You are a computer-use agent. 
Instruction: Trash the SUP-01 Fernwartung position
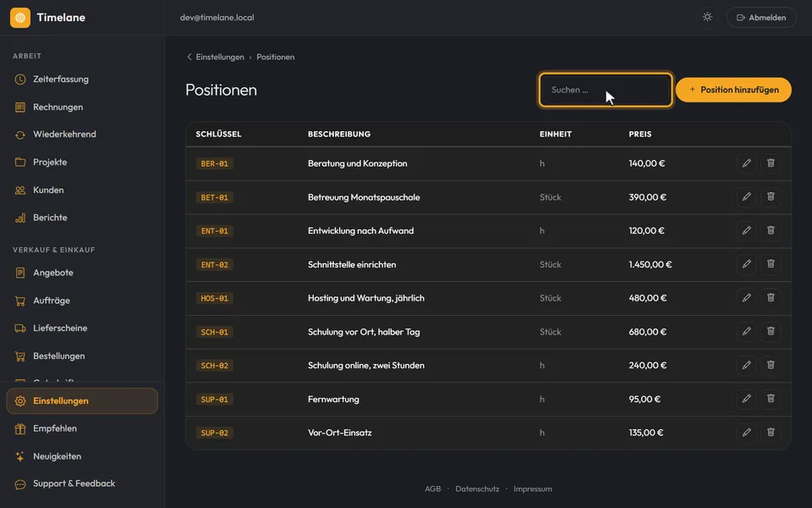(771, 399)
